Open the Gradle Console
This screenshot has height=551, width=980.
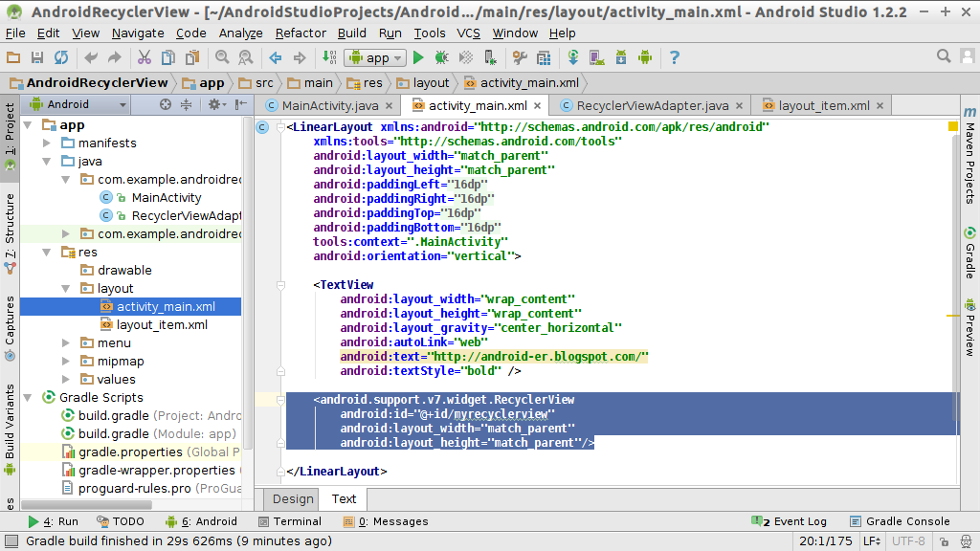[x=900, y=521]
